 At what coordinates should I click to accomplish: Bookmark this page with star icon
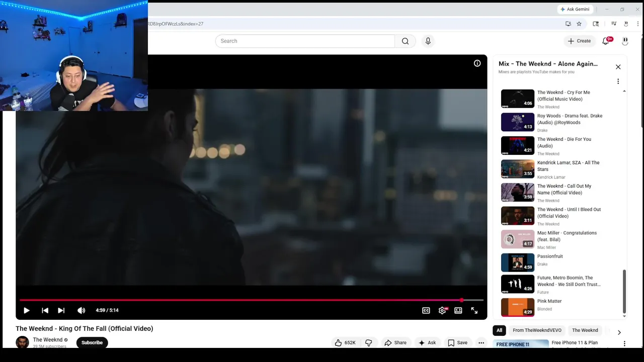(579, 24)
